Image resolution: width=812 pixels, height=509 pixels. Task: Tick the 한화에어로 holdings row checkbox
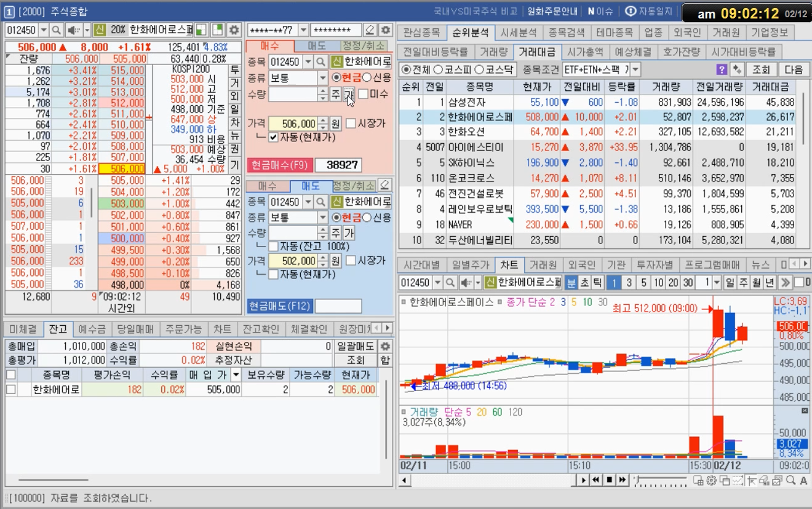pos(11,389)
